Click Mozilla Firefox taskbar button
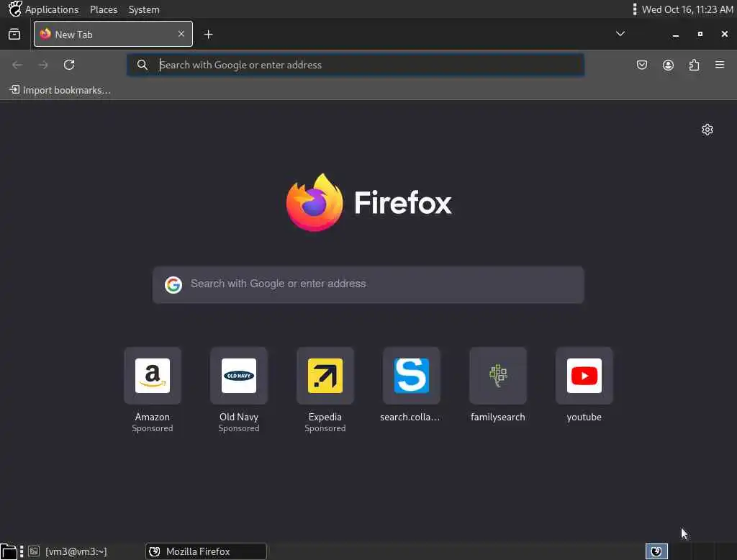The height and width of the screenshot is (560, 737). pos(206,551)
